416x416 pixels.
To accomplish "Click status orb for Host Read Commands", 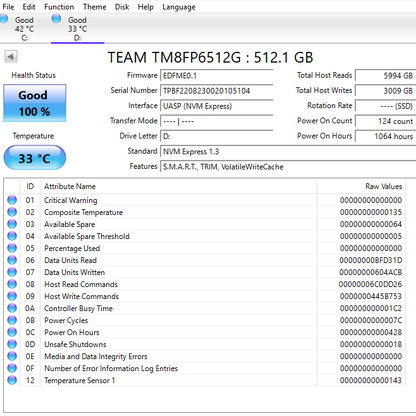I will point(12,284).
